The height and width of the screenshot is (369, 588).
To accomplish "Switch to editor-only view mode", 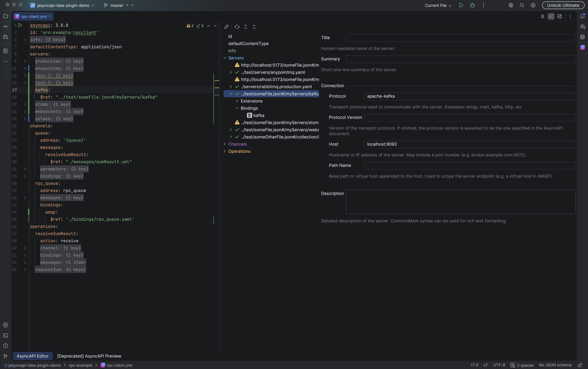I will click(542, 16).
